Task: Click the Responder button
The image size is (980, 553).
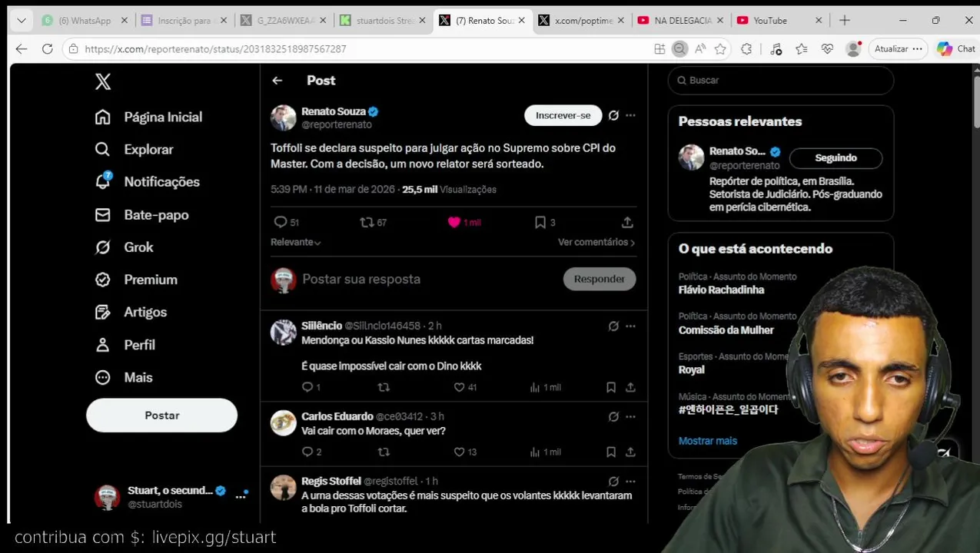Action: coord(599,279)
